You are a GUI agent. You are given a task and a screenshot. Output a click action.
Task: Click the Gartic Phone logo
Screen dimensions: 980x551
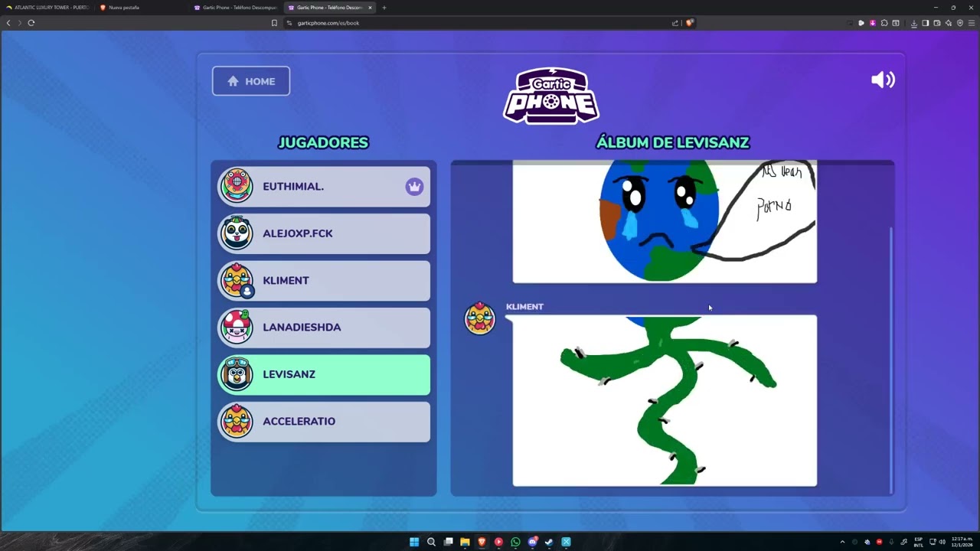point(551,96)
